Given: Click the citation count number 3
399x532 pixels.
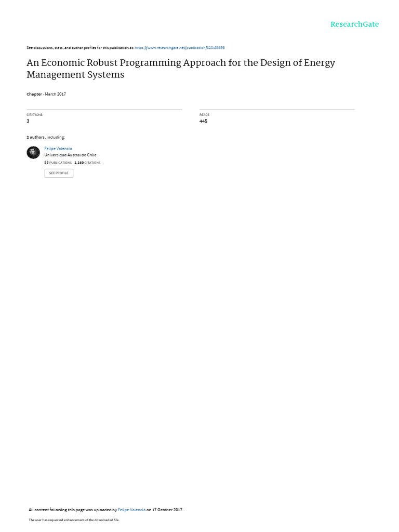Looking at the screenshot, I should [28, 121].
